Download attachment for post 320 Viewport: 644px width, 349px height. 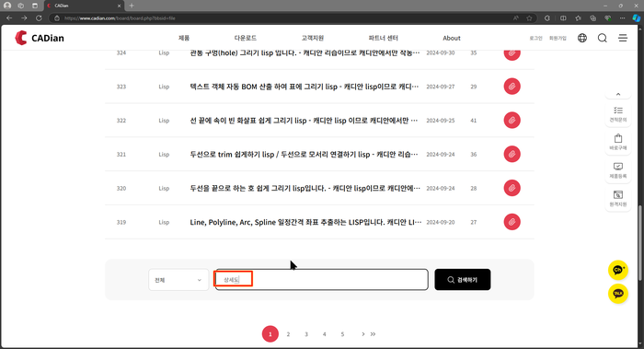pos(512,188)
